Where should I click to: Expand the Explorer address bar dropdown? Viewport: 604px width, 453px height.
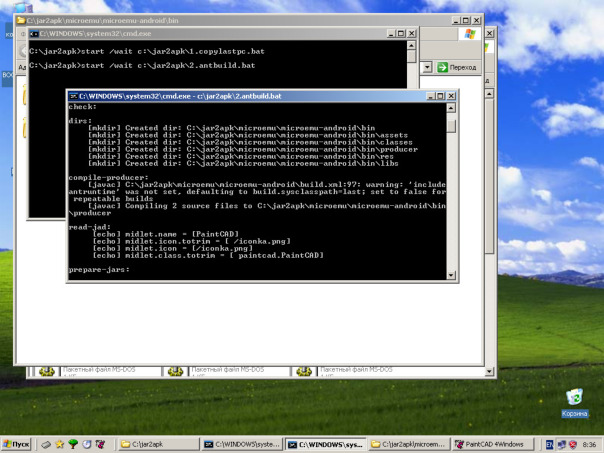(426, 67)
